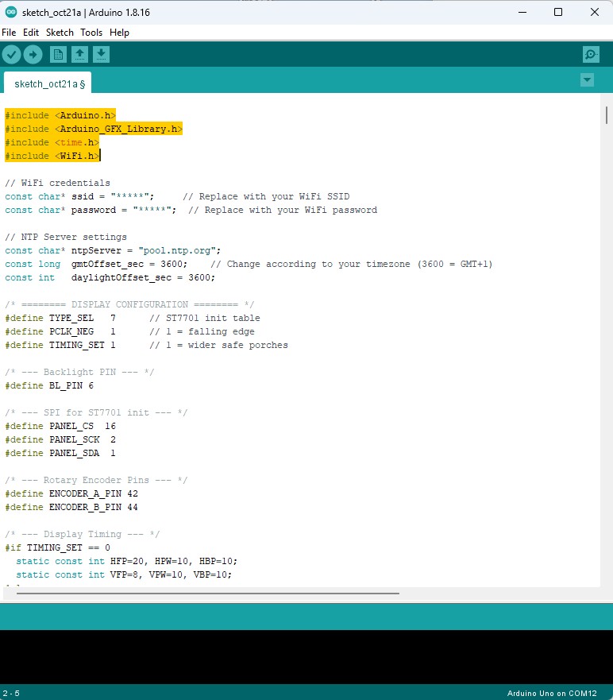Click the Arduino logo in title bar
This screenshot has width=613, height=700.
10,12
